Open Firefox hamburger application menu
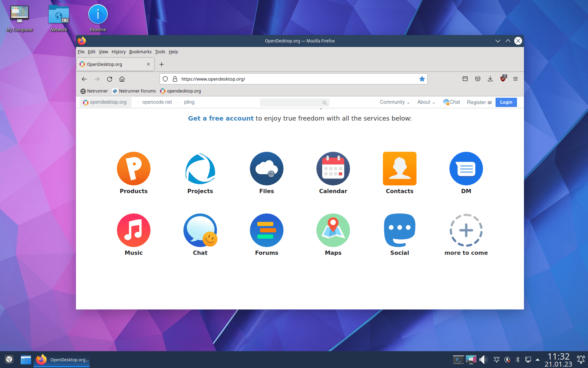The height and width of the screenshot is (368, 588). click(516, 79)
